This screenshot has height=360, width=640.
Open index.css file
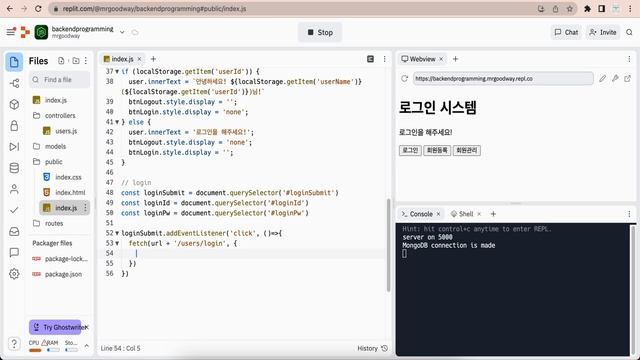(x=68, y=177)
